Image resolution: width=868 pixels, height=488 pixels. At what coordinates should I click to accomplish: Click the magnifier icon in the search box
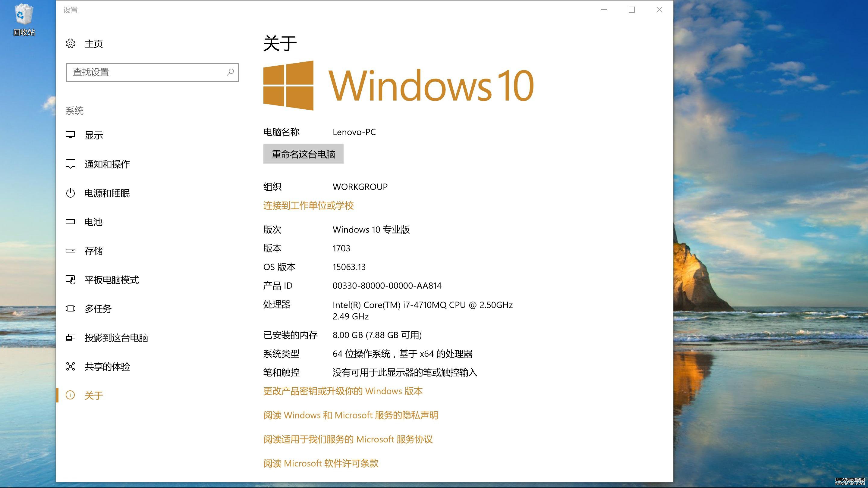point(230,72)
